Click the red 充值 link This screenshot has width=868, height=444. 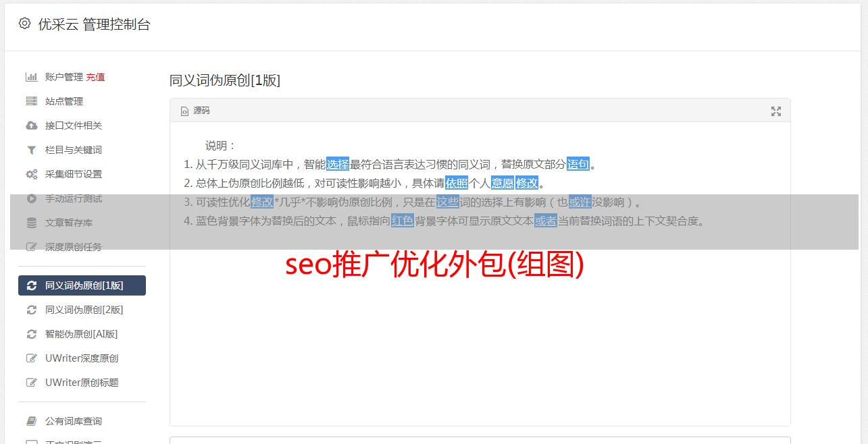click(95, 77)
